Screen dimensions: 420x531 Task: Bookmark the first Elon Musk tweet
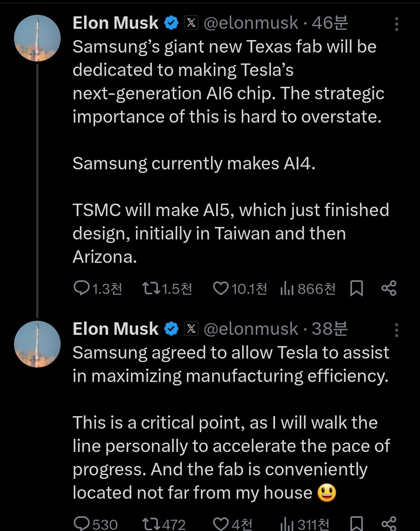[x=357, y=289]
